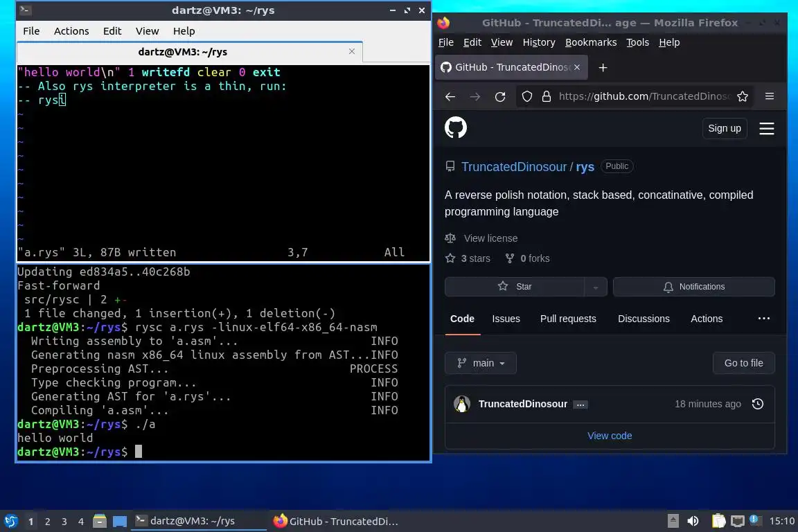The width and height of the screenshot is (798, 532).
Task: Open more repository tabs ellipsis
Action: [x=764, y=318]
